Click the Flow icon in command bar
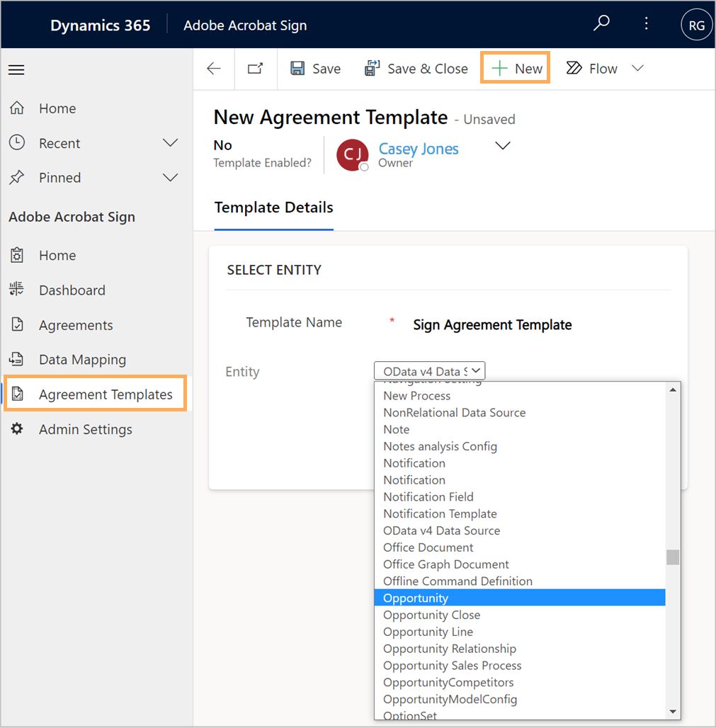 [574, 68]
